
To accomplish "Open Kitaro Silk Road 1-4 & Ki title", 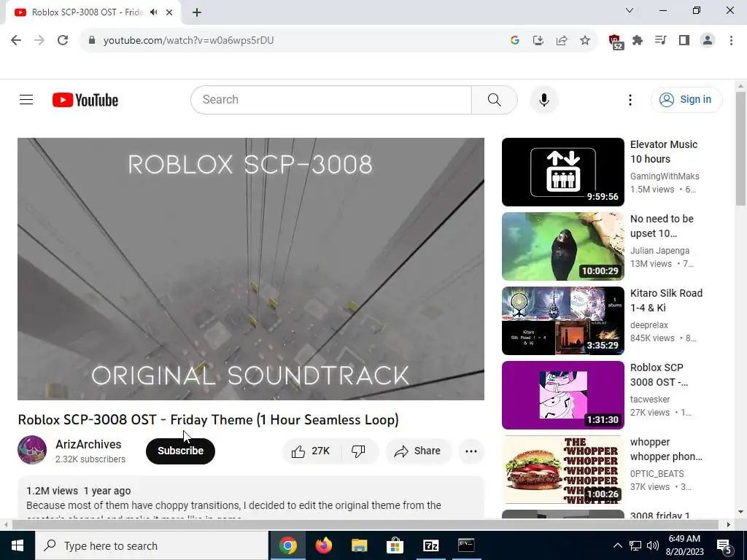I will click(666, 300).
